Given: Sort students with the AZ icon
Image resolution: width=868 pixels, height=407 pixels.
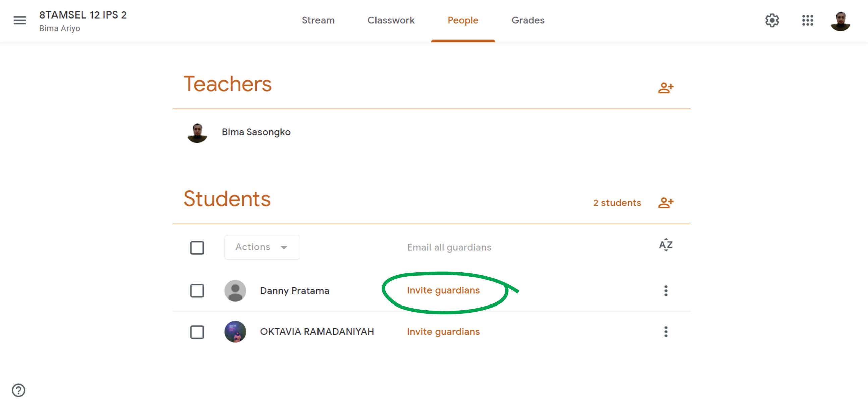Looking at the screenshot, I should (x=666, y=245).
